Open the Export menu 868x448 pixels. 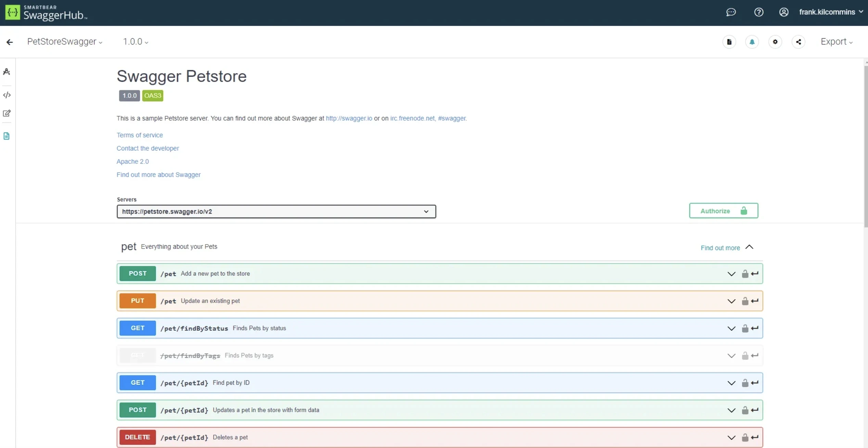pos(836,41)
